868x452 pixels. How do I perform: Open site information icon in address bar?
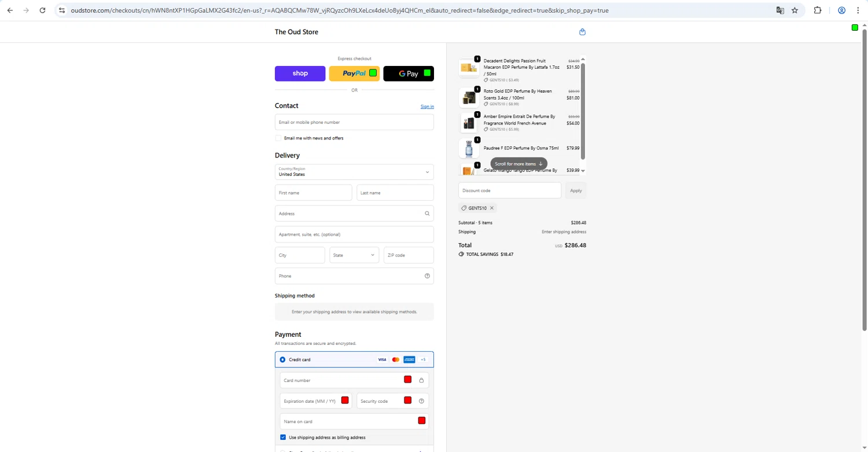pyautogui.click(x=62, y=10)
